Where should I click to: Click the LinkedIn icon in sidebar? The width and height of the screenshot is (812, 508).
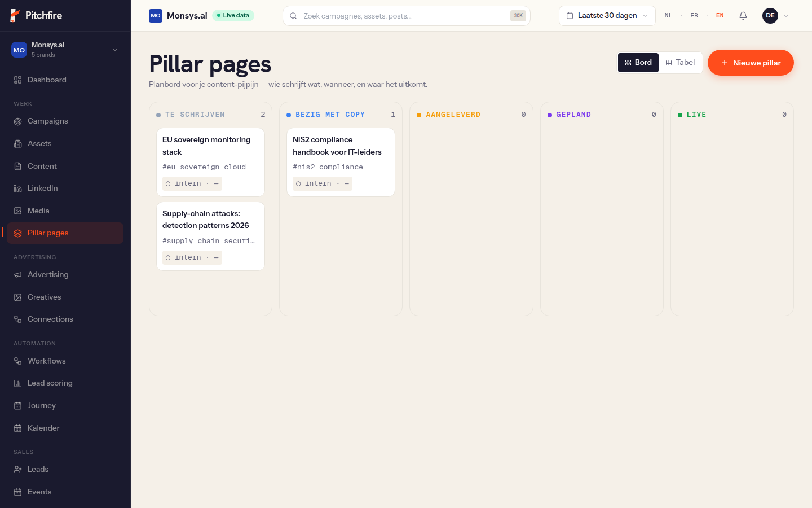(x=18, y=189)
